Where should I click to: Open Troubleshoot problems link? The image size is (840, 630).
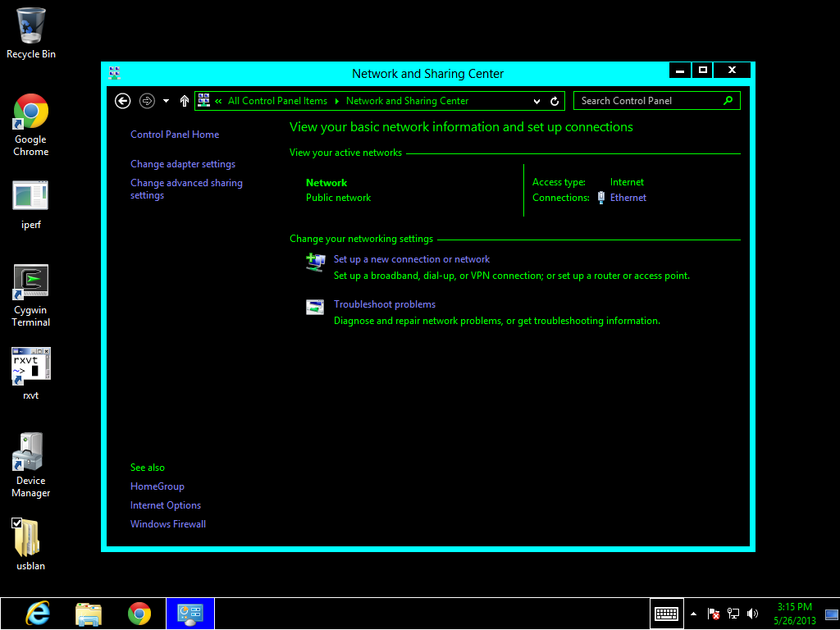[385, 304]
